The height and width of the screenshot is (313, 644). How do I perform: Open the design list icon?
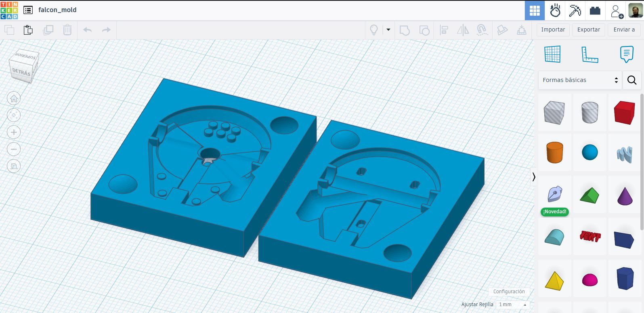point(28,10)
